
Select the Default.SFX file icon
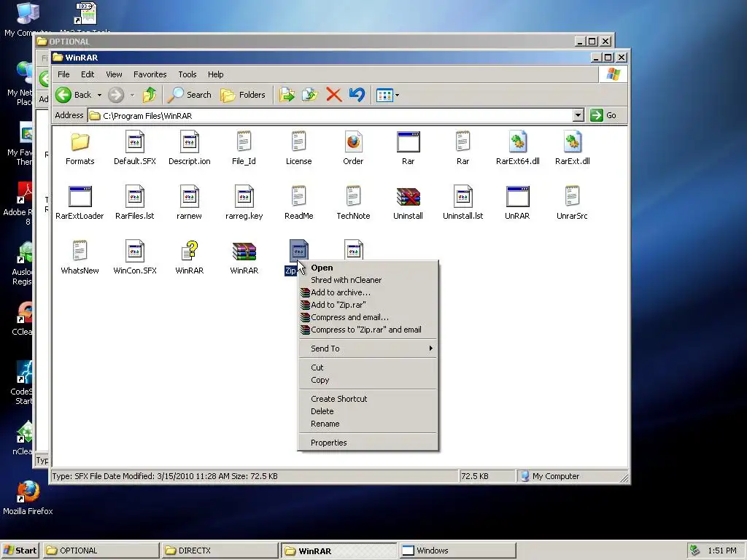point(135,142)
